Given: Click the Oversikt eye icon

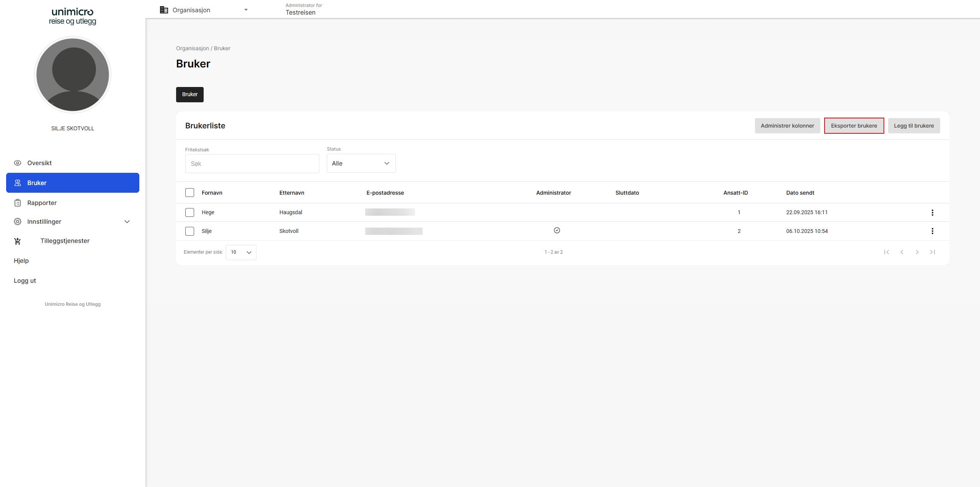Looking at the screenshot, I should (18, 163).
